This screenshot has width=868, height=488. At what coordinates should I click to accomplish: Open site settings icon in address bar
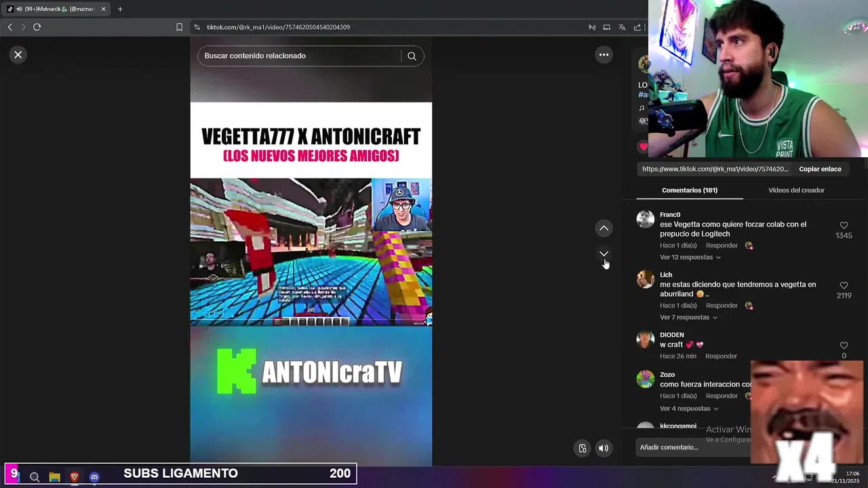(x=197, y=27)
